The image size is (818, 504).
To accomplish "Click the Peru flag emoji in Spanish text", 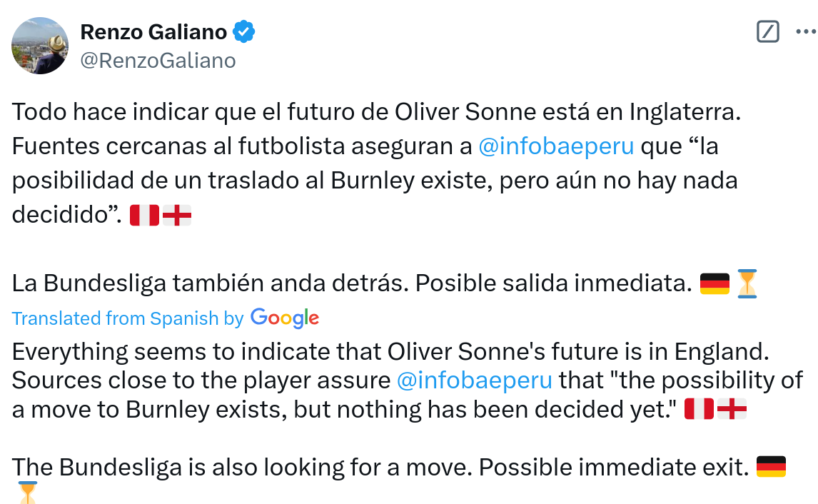I will [144, 215].
